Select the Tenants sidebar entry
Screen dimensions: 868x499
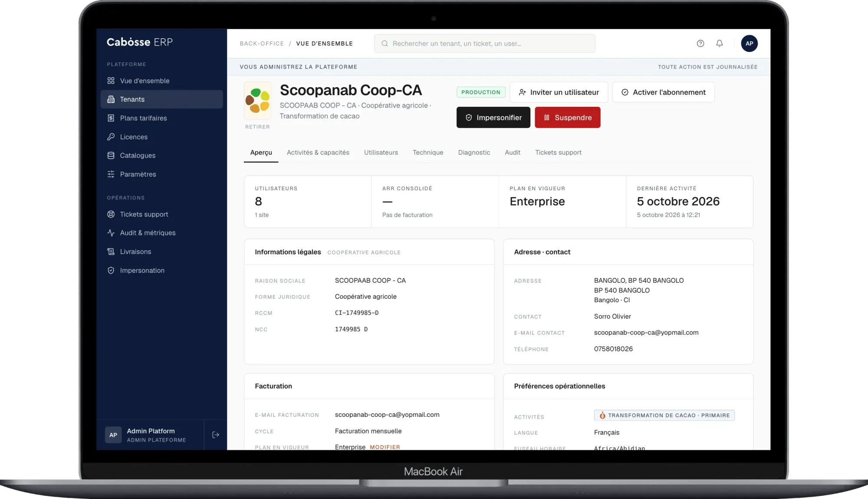(x=161, y=99)
